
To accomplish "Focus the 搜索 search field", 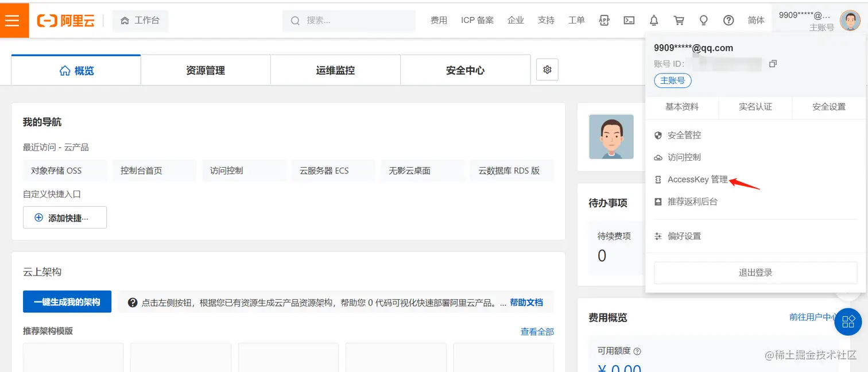I will click(349, 21).
